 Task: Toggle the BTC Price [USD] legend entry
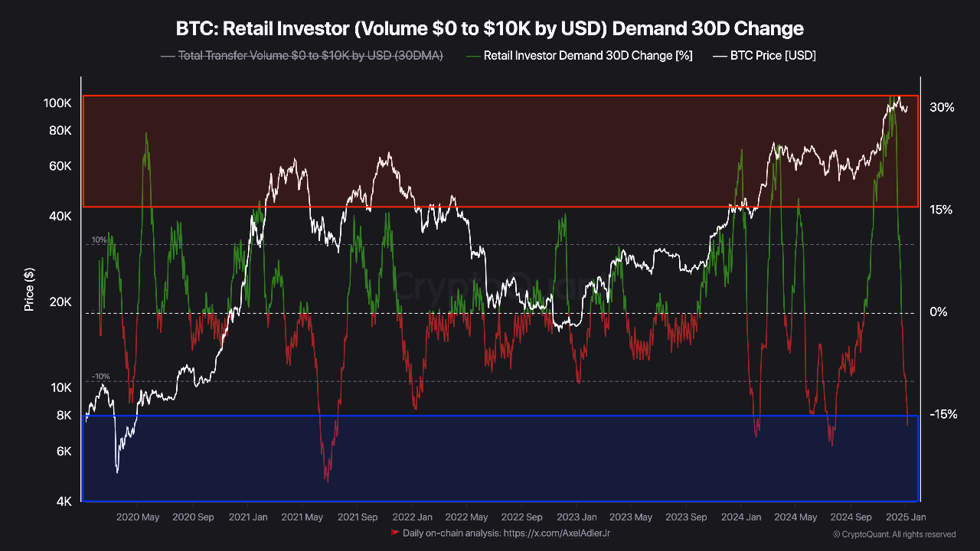pos(773,56)
